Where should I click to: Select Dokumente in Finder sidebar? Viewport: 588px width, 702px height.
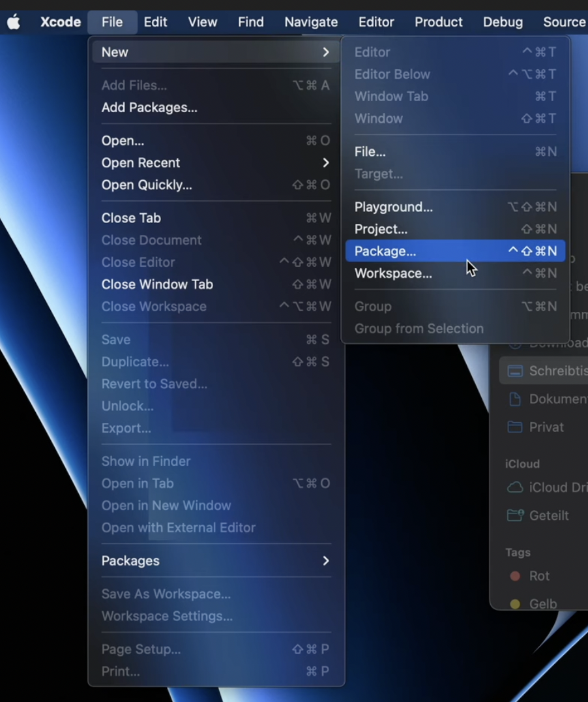coord(544,399)
